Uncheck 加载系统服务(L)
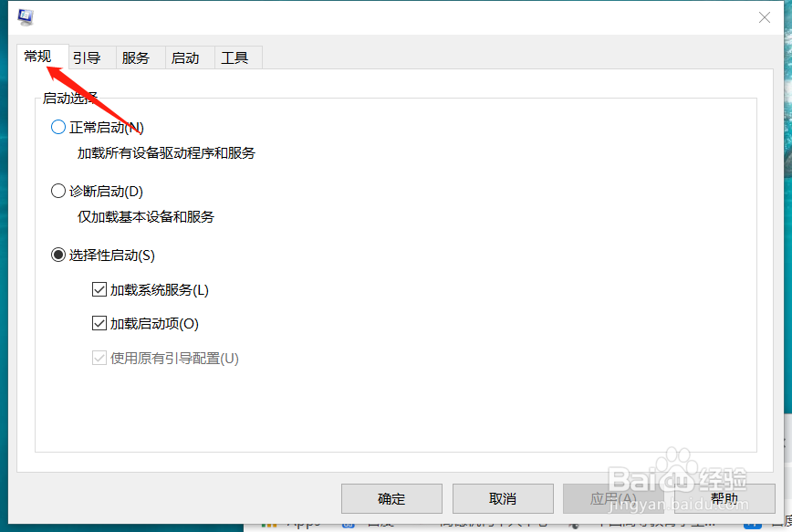The height and width of the screenshot is (532, 792). click(99, 289)
